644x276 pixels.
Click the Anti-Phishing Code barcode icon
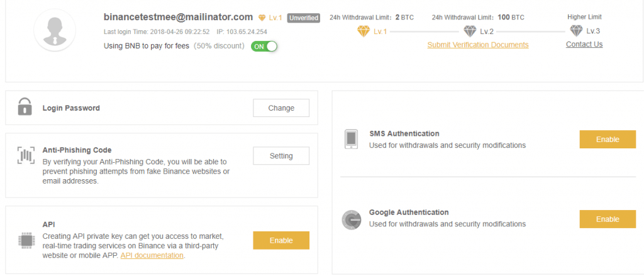pyautogui.click(x=26, y=156)
